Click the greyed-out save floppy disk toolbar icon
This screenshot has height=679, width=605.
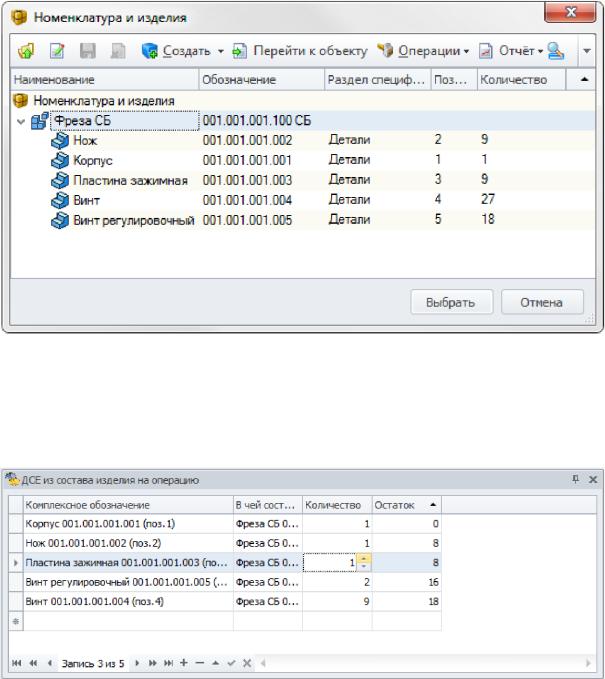[88, 51]
